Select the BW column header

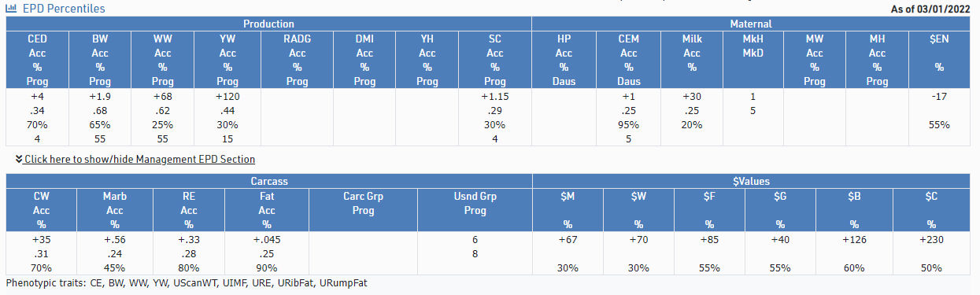coord(100,60)
